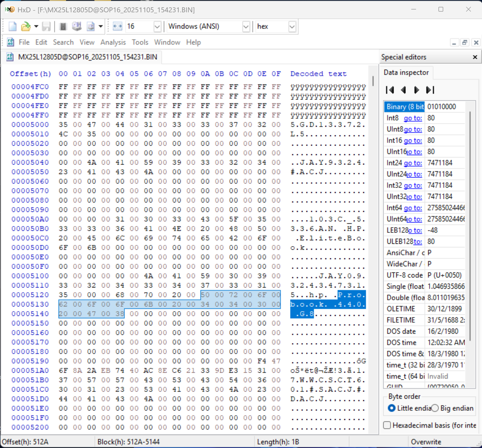Open the Tools menu

point(140,42)
